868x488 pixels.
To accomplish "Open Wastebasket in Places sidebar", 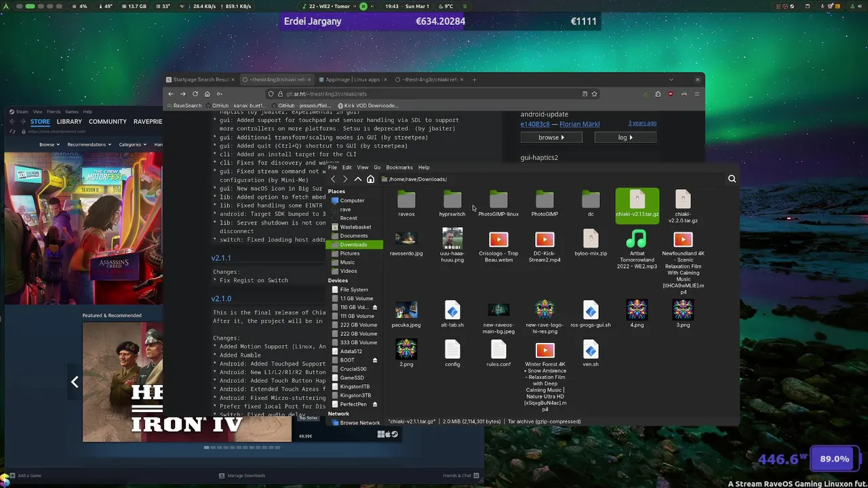I will point(355,227).
